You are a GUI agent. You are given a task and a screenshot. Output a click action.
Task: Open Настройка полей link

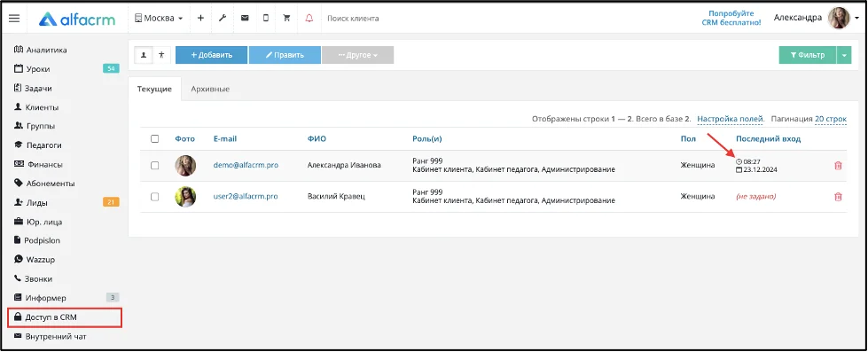(x=731, y=119)
